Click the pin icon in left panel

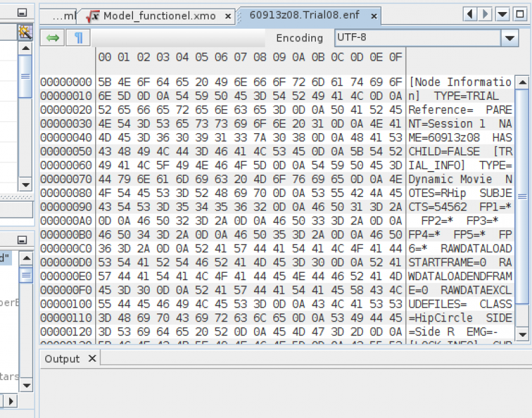tap(25, 31)
